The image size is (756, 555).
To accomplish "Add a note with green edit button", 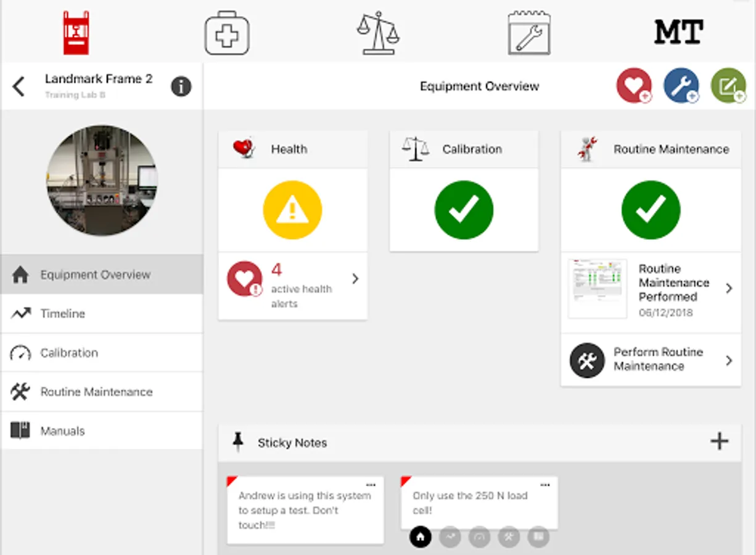I will coord(728,86).
